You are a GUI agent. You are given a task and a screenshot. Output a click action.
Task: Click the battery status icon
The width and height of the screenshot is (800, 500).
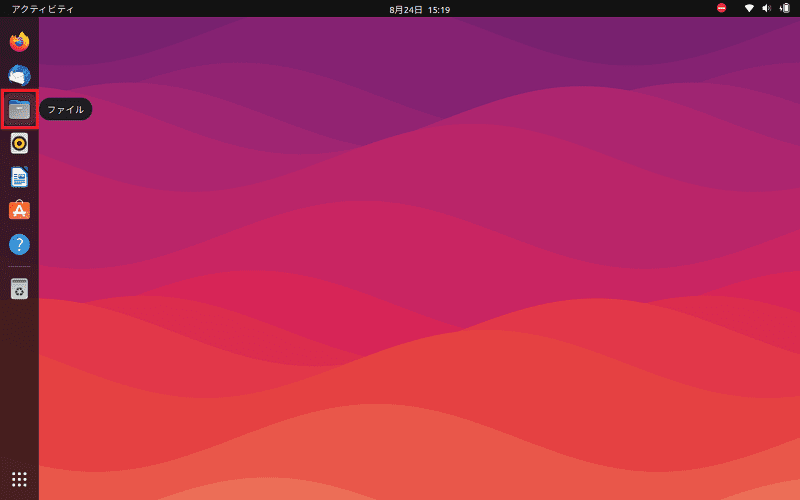click(x=786, y=8)
